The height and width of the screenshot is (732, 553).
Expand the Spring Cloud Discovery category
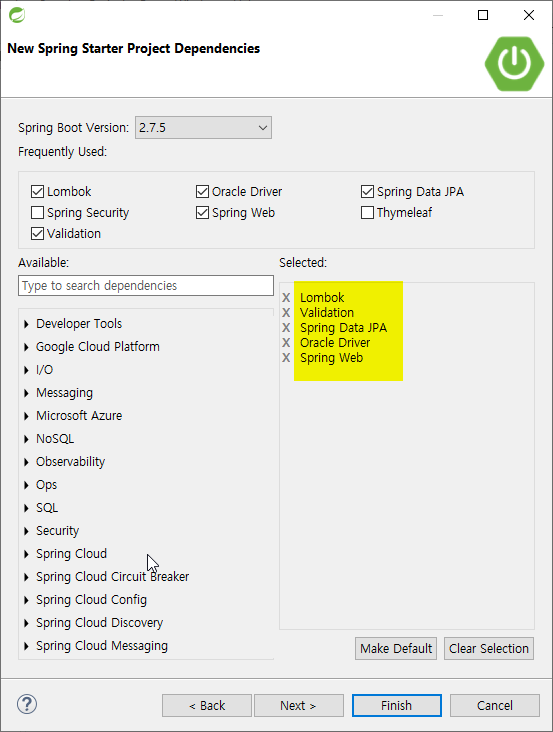click(x=27, y=623)
